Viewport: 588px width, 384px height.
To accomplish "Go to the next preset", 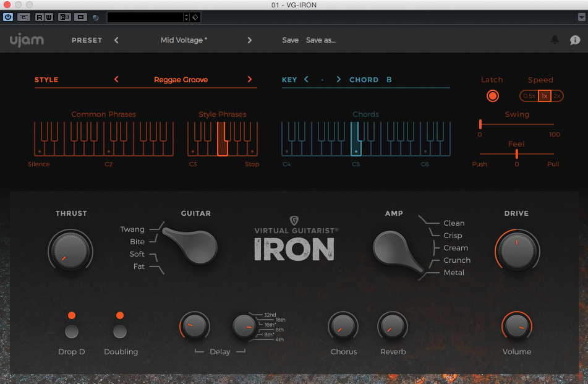I will click(x=249, y=40).
